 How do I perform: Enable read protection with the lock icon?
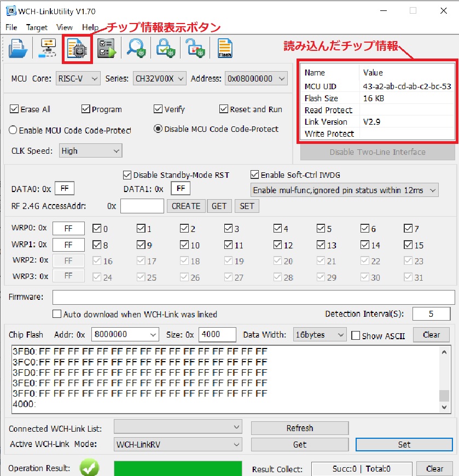click(x=165, y=48)
